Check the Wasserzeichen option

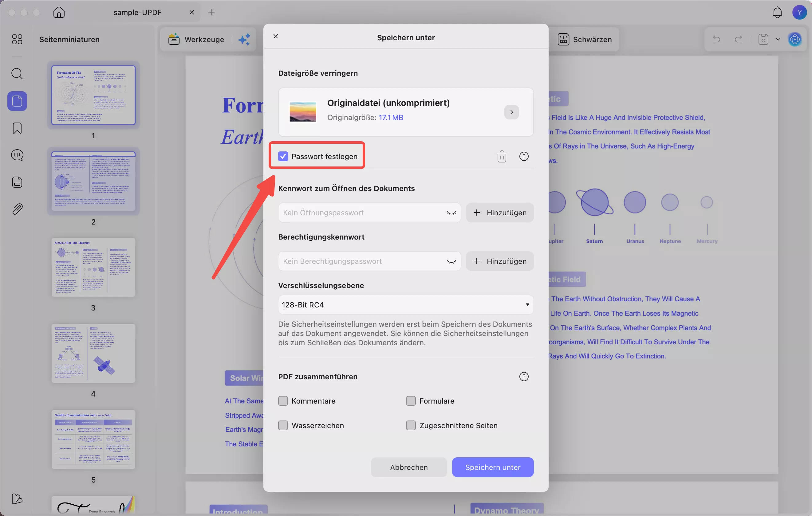pos(283,426)
